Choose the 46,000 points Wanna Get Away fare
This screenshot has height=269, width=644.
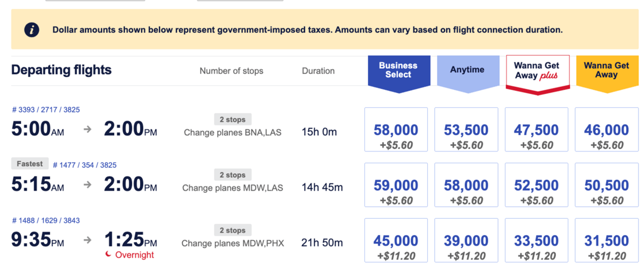point(606,130)
